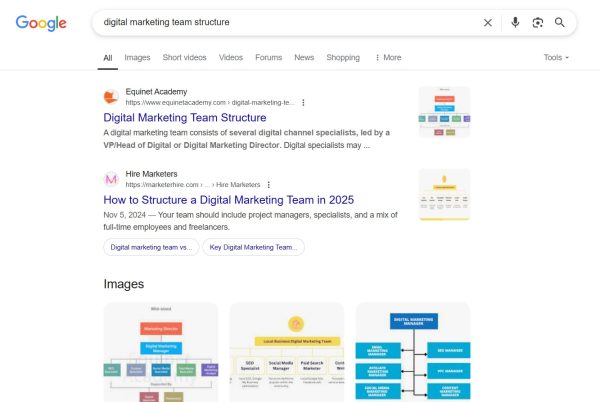Switch to the News tab
Screen dimensions: 600x402
304,57
